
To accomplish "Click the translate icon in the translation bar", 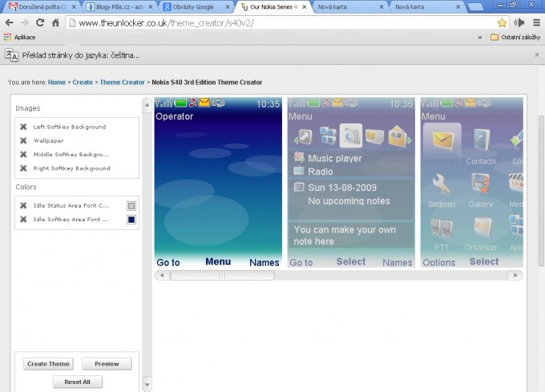I will point(11,55).
